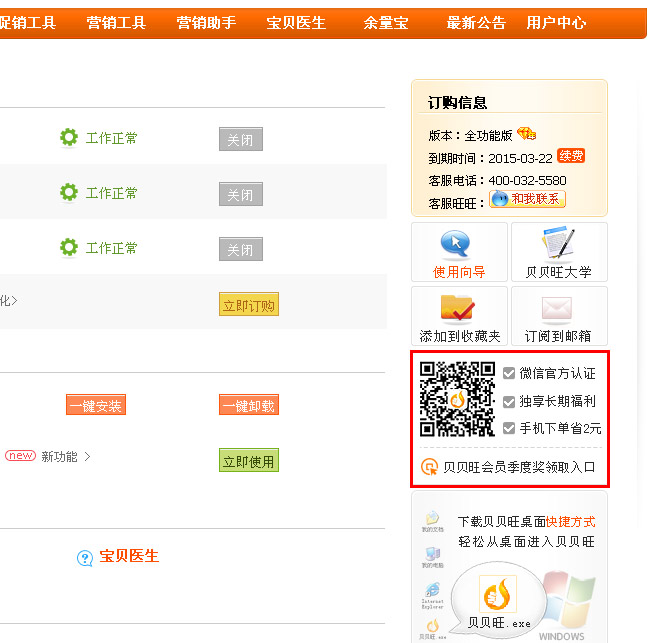The width and height of the screenshot is (650, 643).
Task: Open the orange 宝贝医生 heading link
Action: coord(129,556)
